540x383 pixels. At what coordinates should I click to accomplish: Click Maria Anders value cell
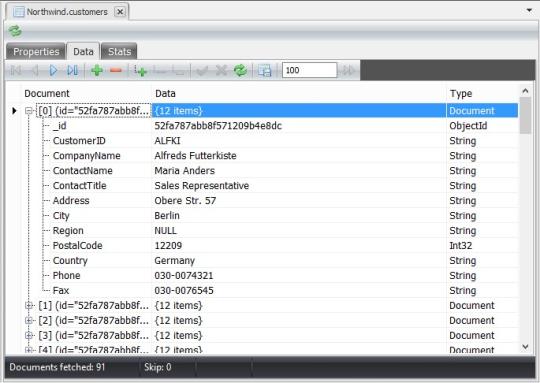click(184, 171)
